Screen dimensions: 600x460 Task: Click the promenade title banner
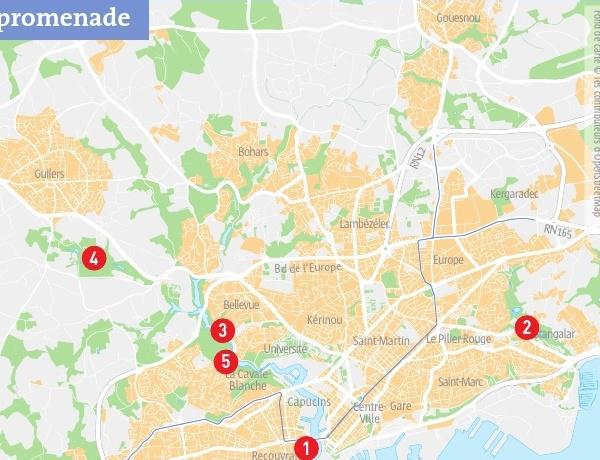click(74, 19)
